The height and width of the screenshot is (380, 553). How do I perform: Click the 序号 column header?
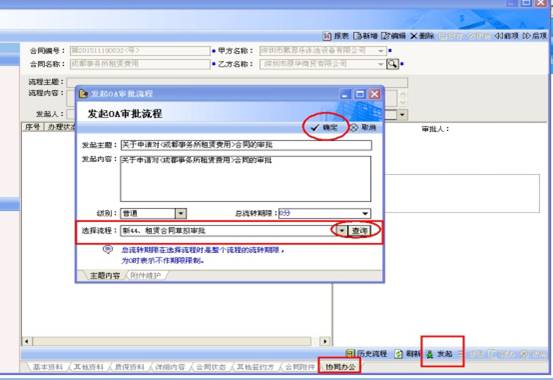[x=33, y=127]
